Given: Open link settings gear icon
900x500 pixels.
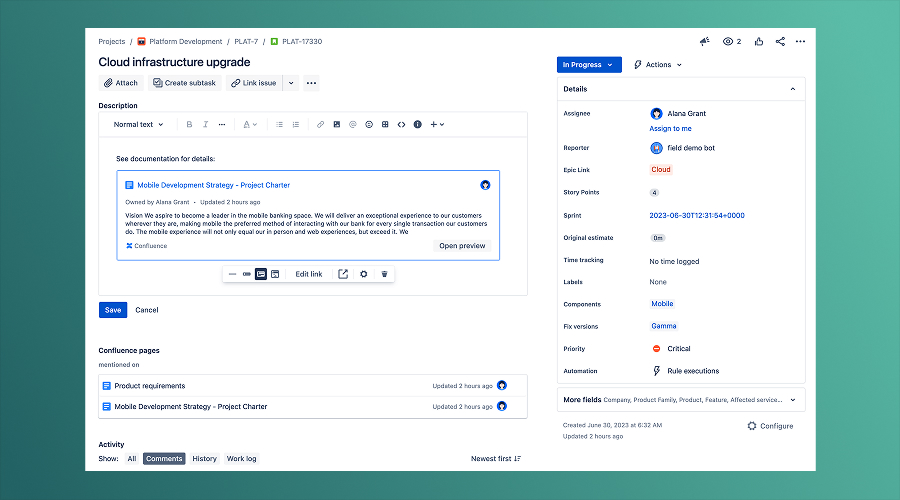Looking at the screenshot, I should point(363,274).
